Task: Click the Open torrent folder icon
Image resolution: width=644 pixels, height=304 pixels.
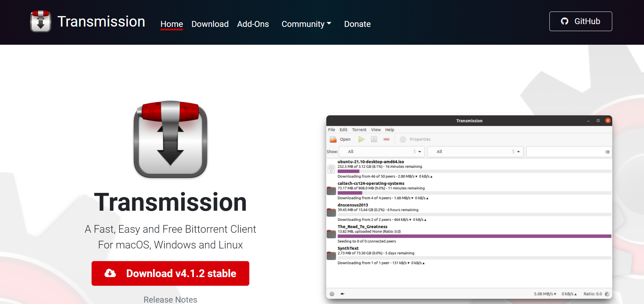Action: 333,139
